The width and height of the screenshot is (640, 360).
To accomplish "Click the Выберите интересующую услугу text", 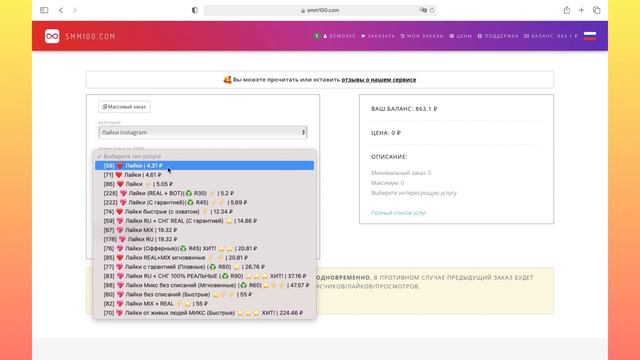I will [x=413, y=193].
